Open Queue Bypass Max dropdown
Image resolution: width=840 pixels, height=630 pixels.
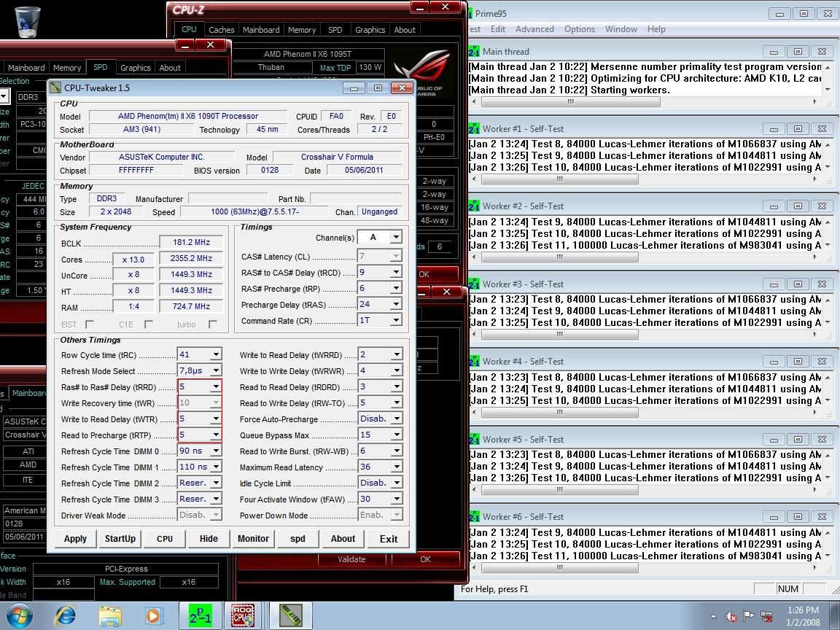pos(397,435)
